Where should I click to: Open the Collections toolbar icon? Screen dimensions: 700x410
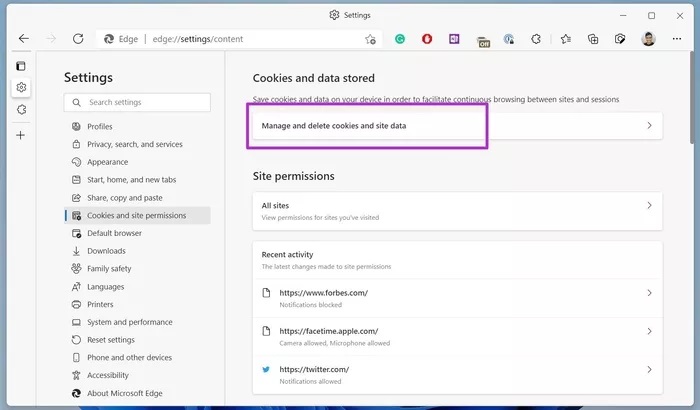(x=593, y=39)
